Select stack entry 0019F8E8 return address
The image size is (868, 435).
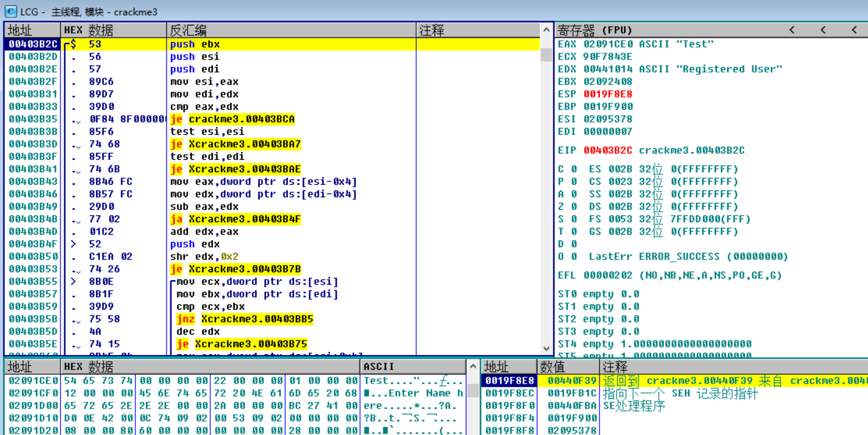pyautogui.click(x=675, y=381)
